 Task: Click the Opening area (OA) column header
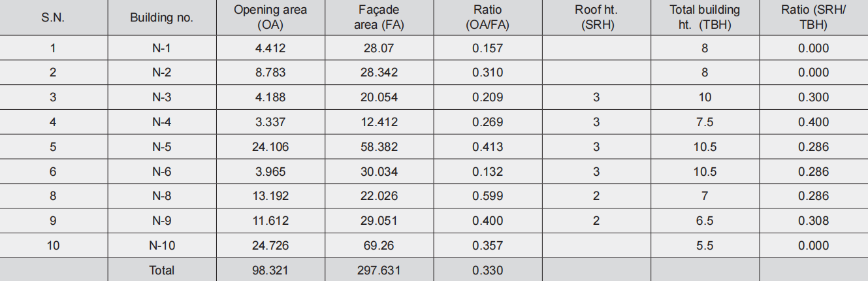270,18
